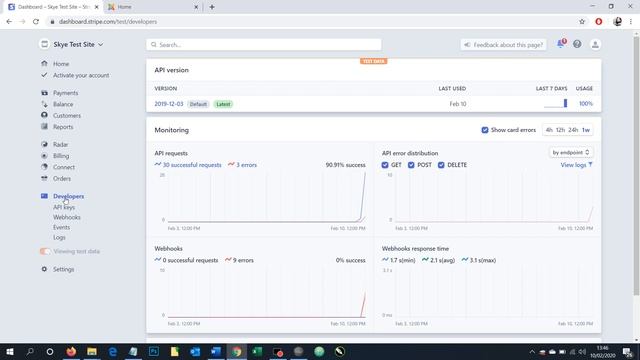Click the 1.7 s(min) response legend
This screenshot has height=360, width=640.
[x=399, y=260]
